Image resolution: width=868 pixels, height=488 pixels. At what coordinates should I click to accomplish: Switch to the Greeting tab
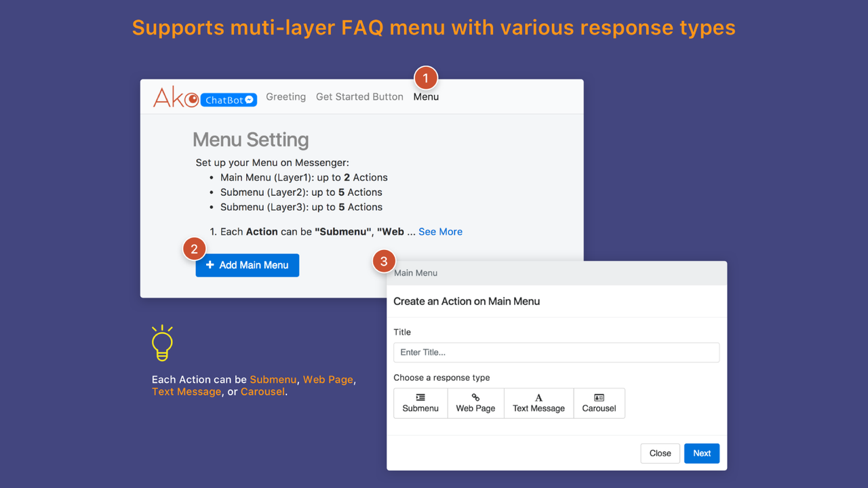click(x=285, y=97)
